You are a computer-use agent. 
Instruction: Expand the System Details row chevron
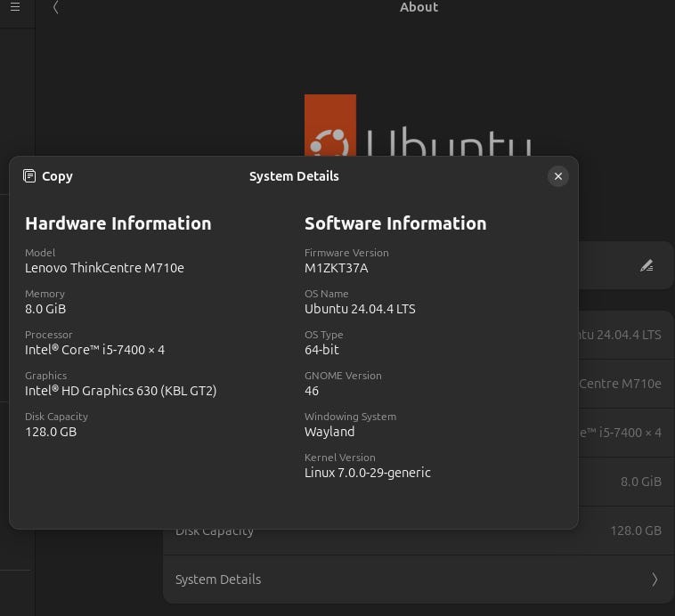pos(655,580)
